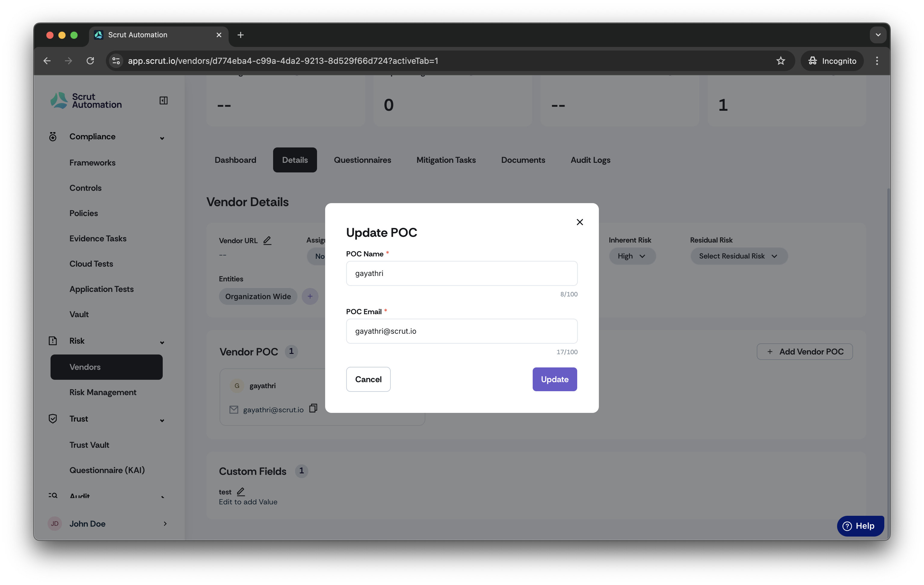Viewport: 924px width, 585px height.
Task: Click the Update button
Action: 554,379
